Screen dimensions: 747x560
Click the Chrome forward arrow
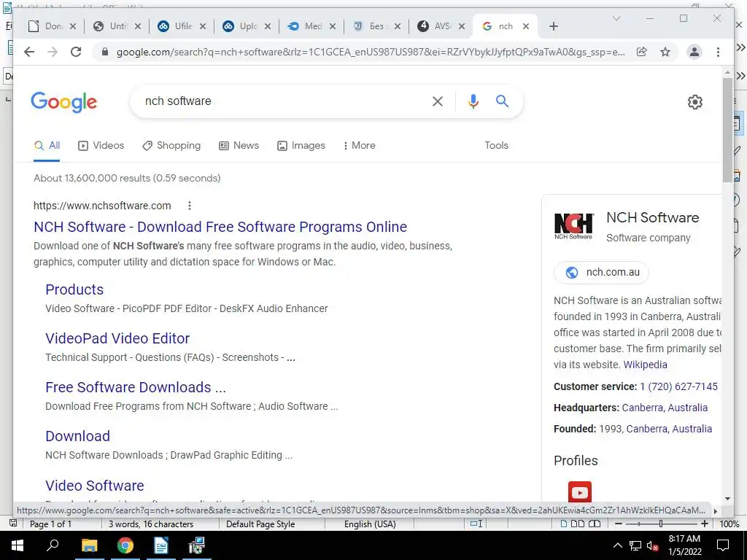point(53,52)
